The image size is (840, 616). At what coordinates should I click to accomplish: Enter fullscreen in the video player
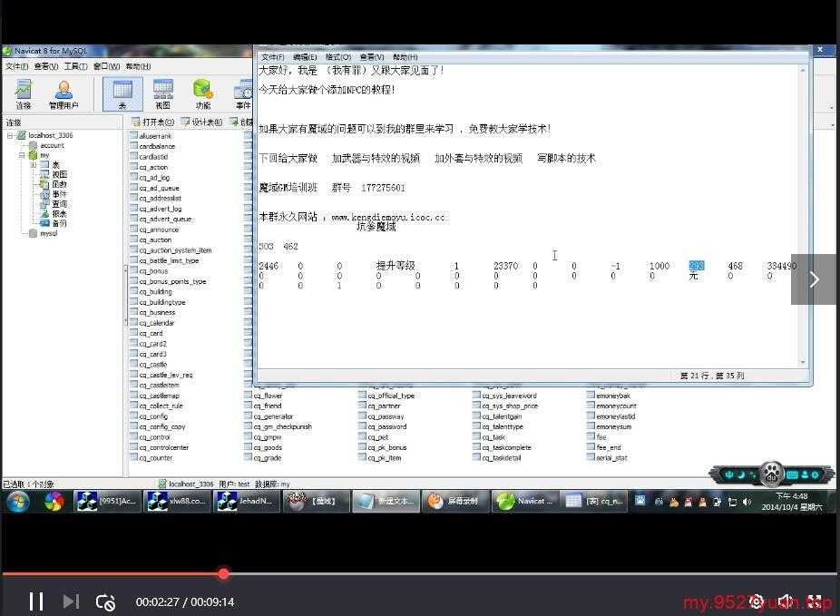(x=815, y=601)
